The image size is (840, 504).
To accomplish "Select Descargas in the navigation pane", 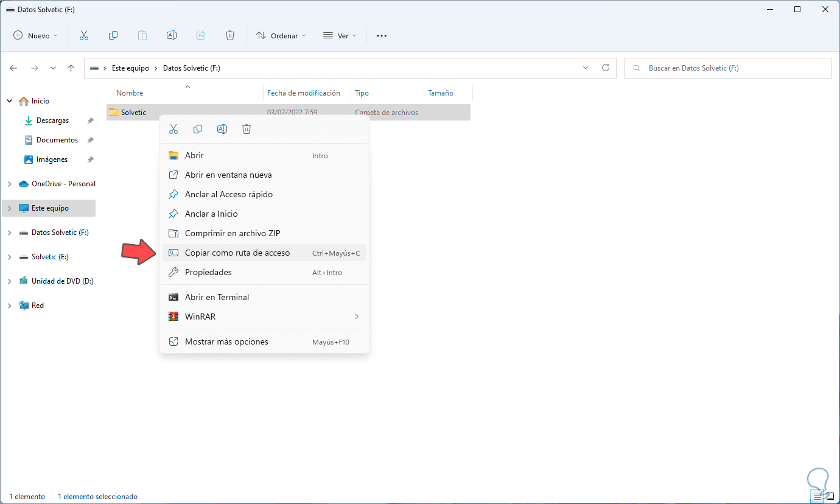I will point(52,121).
